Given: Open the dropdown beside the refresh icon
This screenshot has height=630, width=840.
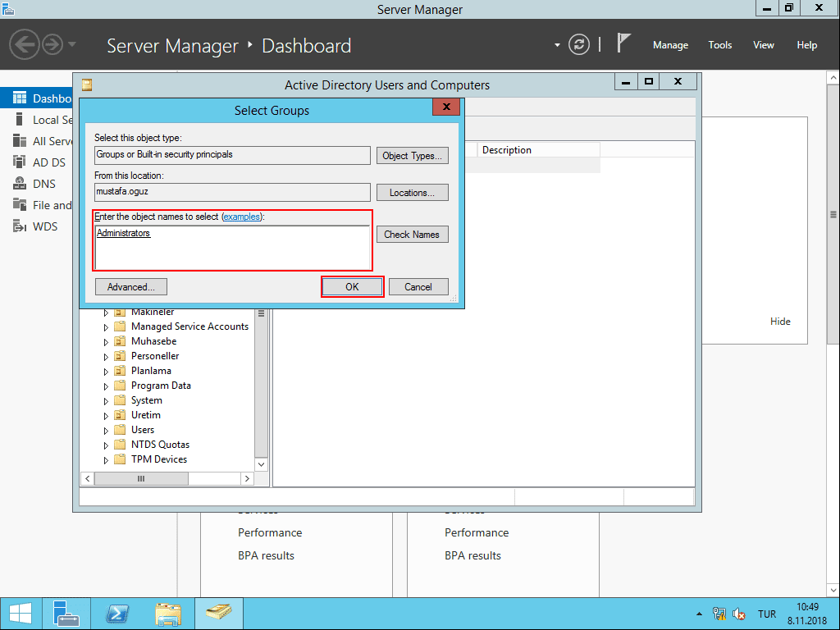Looking at the screenshot, I should coord(557,45).
